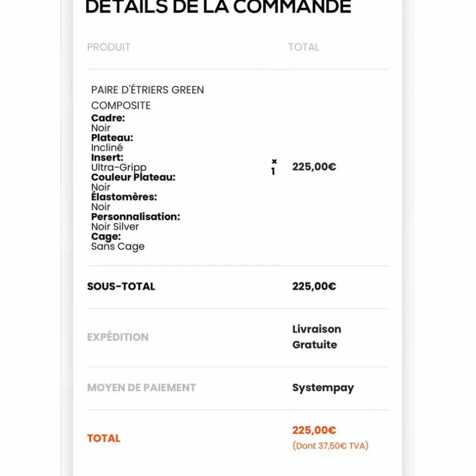476x476 pixels.
Task: Click the Élastomères: attribute label
Action: point(124,196)
